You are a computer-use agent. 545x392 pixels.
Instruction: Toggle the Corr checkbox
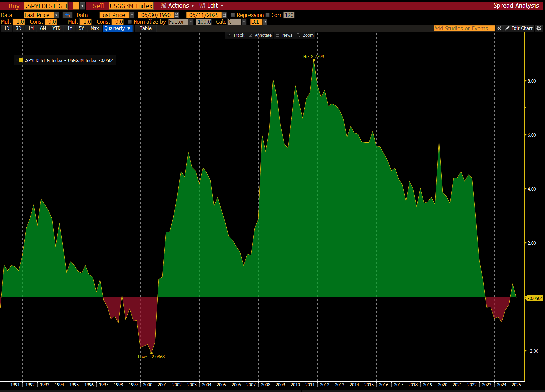pos(267,15)
